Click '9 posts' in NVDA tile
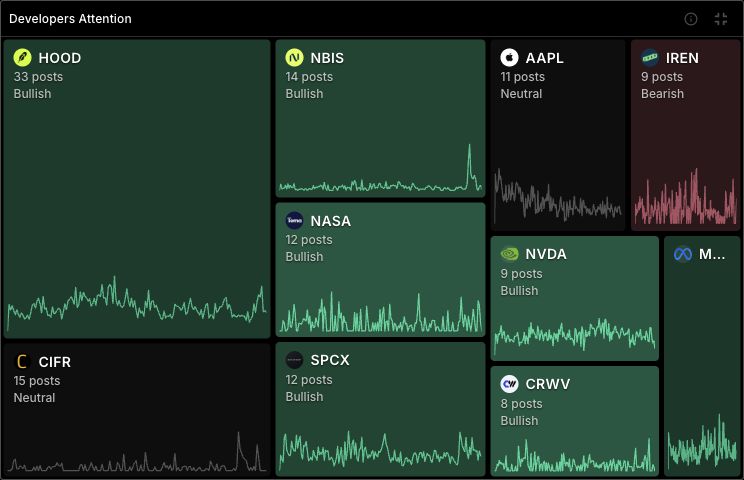Screen dimensions: 744x480 [x=521, y=274]
